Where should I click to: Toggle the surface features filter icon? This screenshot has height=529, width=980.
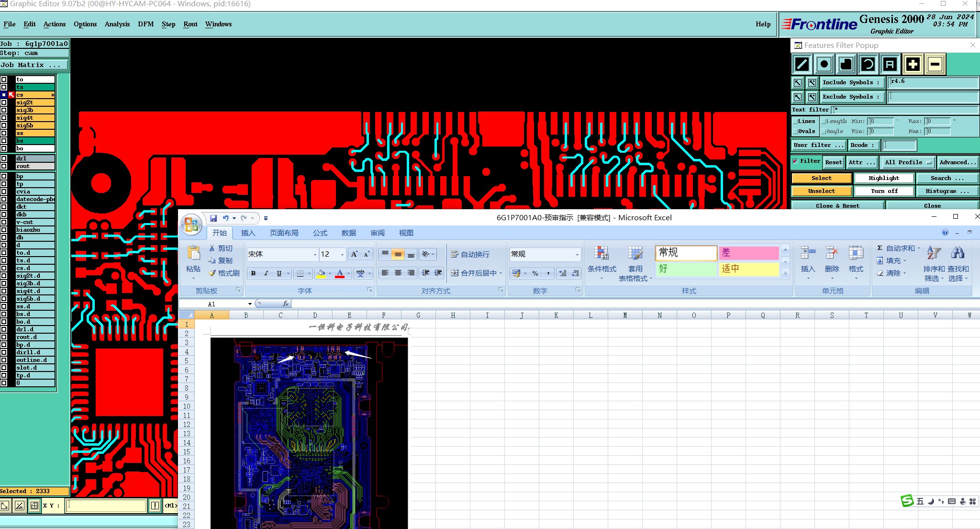point(846,64)
